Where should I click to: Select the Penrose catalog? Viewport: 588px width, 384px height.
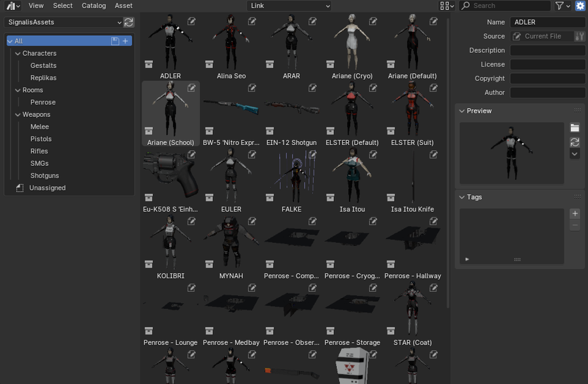[43, 103]
